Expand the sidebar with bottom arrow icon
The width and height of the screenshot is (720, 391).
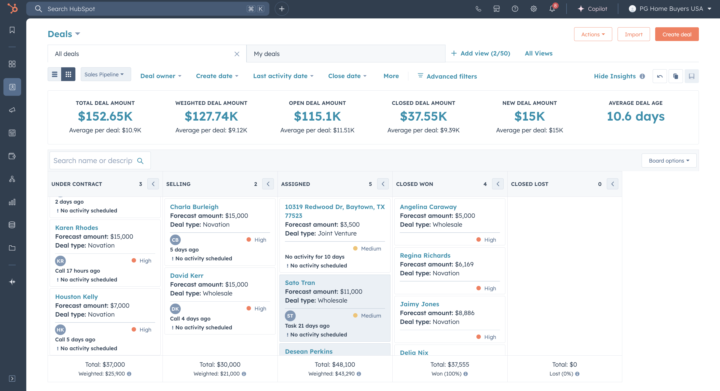click(12, 379)
